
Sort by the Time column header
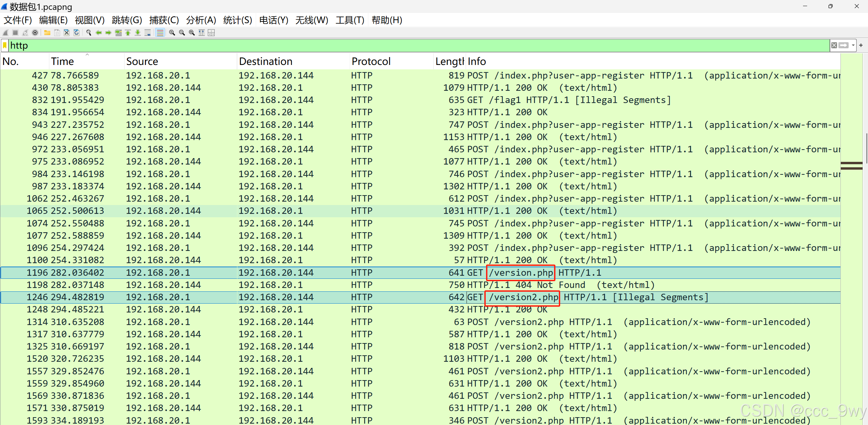(x=63, y=61)
